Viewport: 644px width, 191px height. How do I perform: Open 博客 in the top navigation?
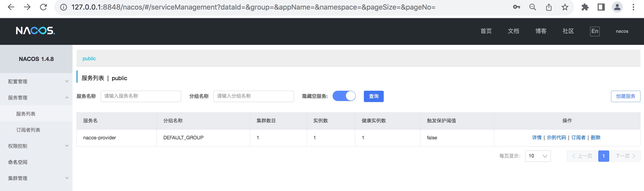[541, 31]
